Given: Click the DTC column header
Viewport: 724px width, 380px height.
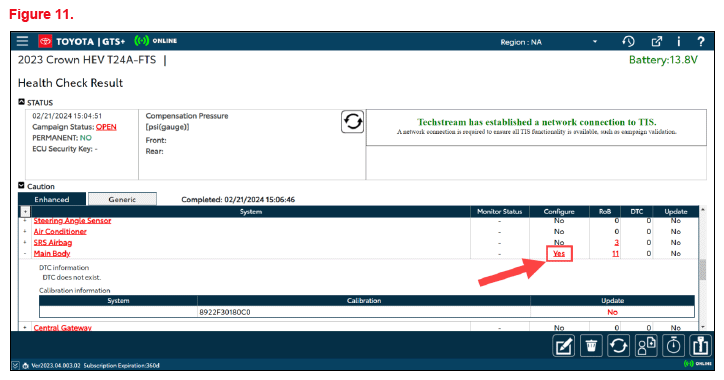Looking at the screenshot, I should pyautogui.click(x=637, y=211).
